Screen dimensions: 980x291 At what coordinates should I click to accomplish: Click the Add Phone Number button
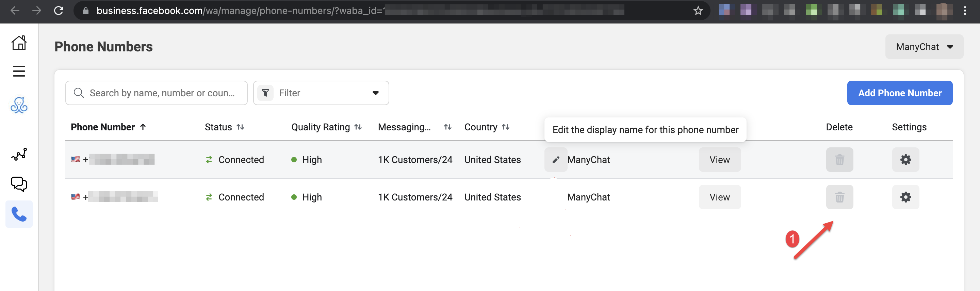899,93
